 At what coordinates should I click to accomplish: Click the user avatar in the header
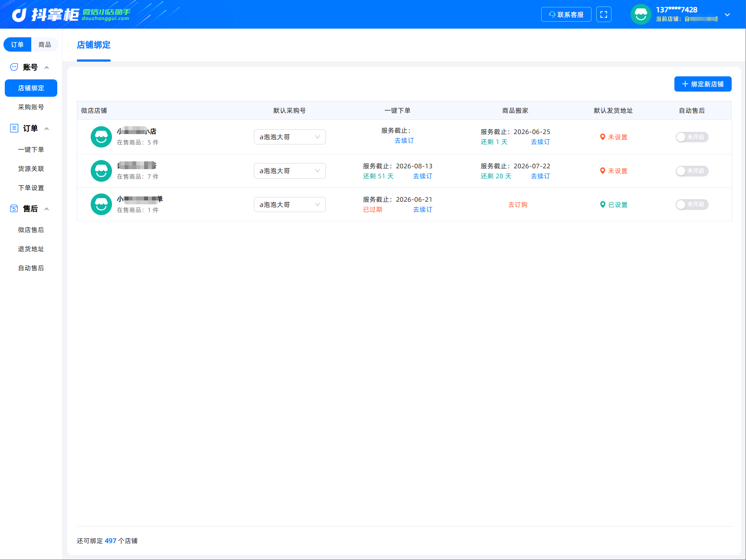(x=641, y=14)
